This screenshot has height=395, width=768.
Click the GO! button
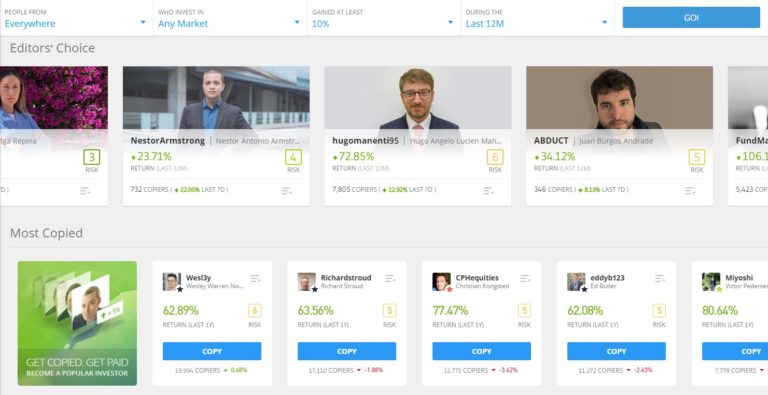point(691,18)
